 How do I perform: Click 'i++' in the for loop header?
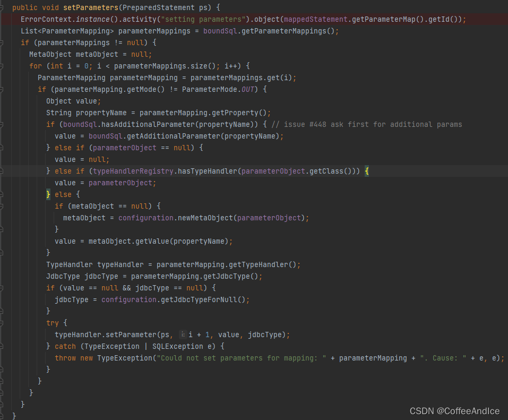tap(231, 66)
